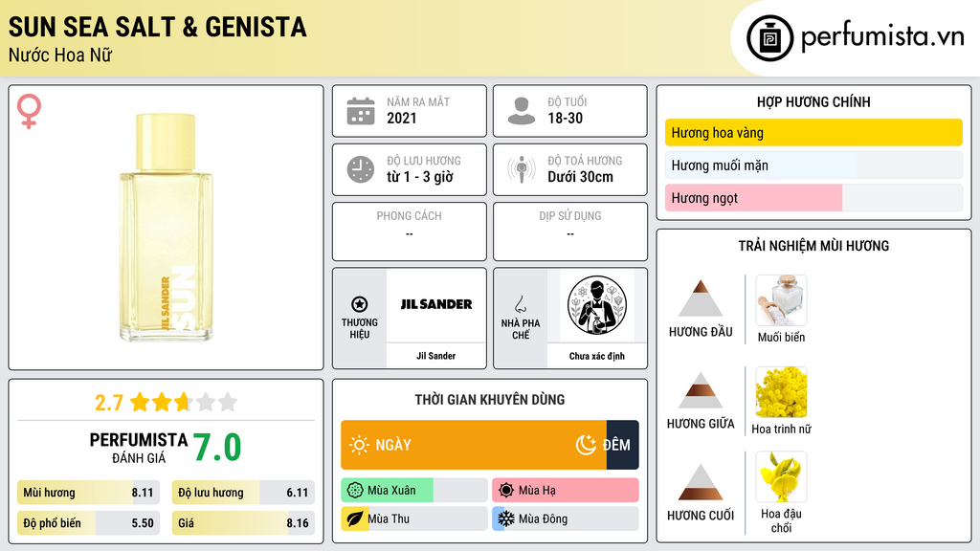This screenshot has height=551, width=980.
Task: Click the projection text Dưới 30cm
Action: (x=581, y=177)
